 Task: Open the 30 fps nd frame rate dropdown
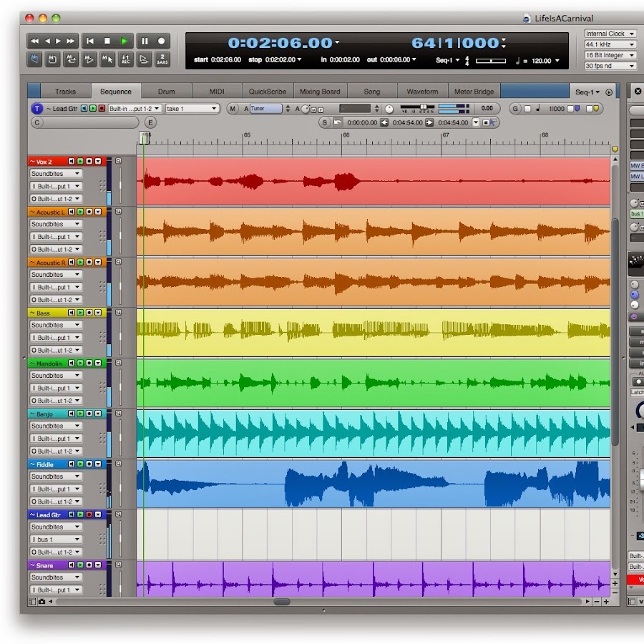pos(610,66)
